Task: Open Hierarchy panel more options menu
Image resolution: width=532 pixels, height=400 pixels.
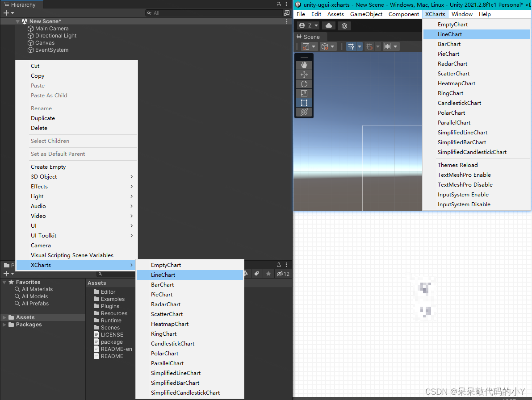Action: point(287,4)
